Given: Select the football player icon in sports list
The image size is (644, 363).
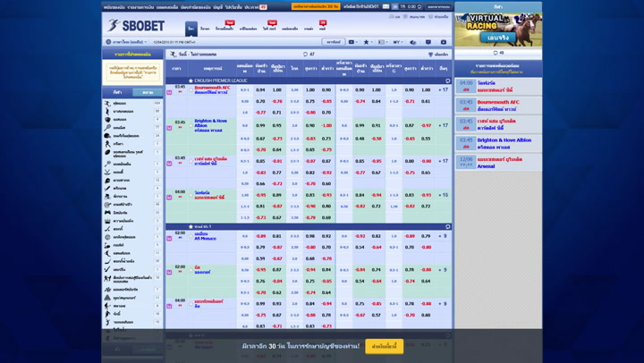Looking at the screenshot, I should coord(107,103).
